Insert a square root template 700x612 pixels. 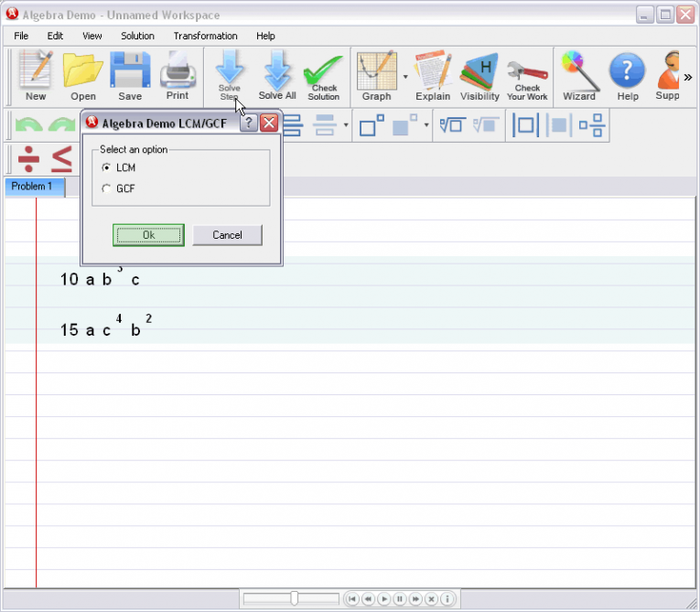coord(453,125)
